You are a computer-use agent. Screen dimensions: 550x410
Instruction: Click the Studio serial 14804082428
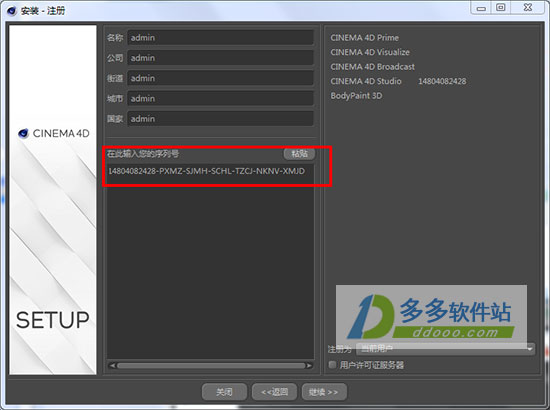click(442, 81)
